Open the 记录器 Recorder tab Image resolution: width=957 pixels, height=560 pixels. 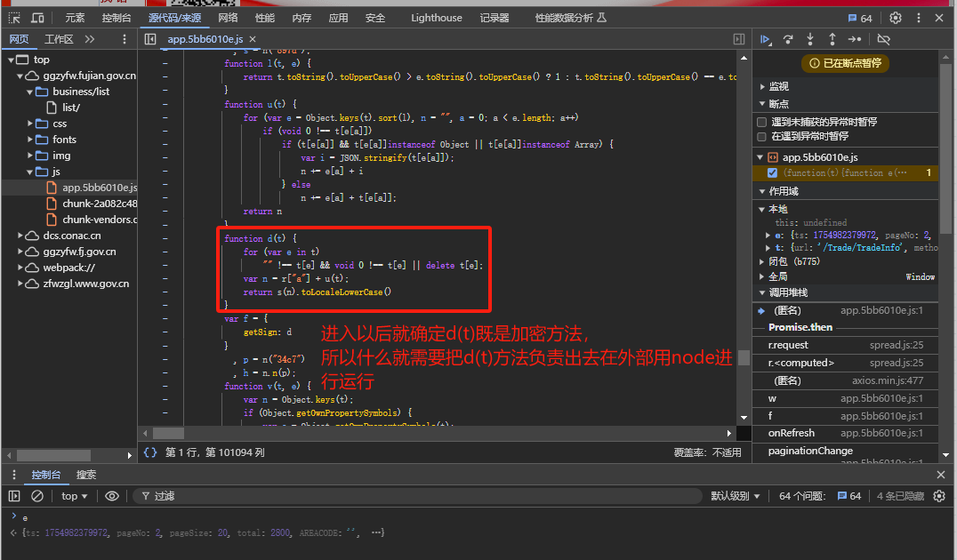494,18
